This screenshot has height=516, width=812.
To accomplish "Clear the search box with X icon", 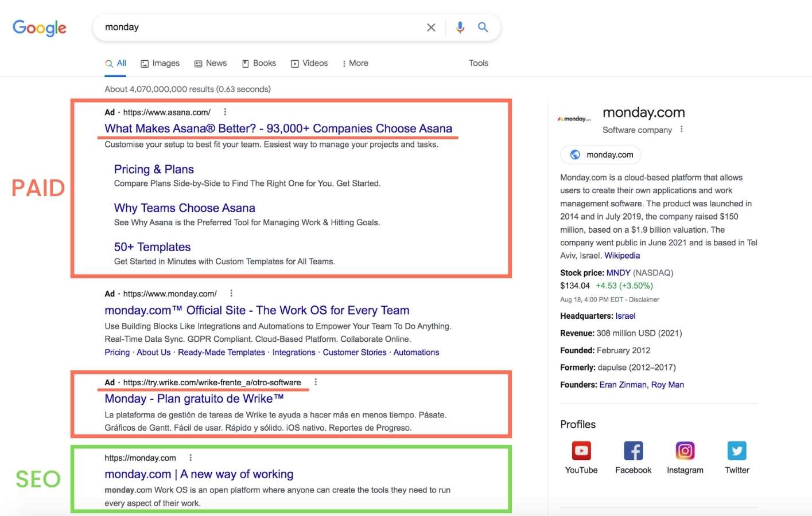I will click(431, 28).
